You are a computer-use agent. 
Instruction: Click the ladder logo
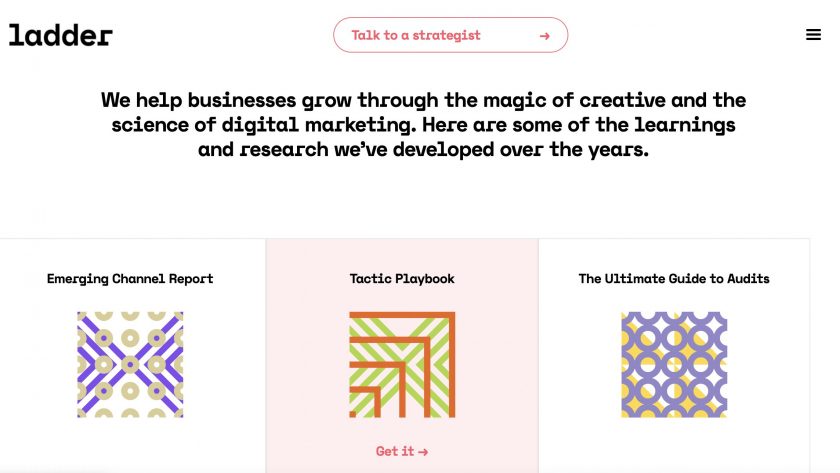pyautogui.click(x=61, y=35)
